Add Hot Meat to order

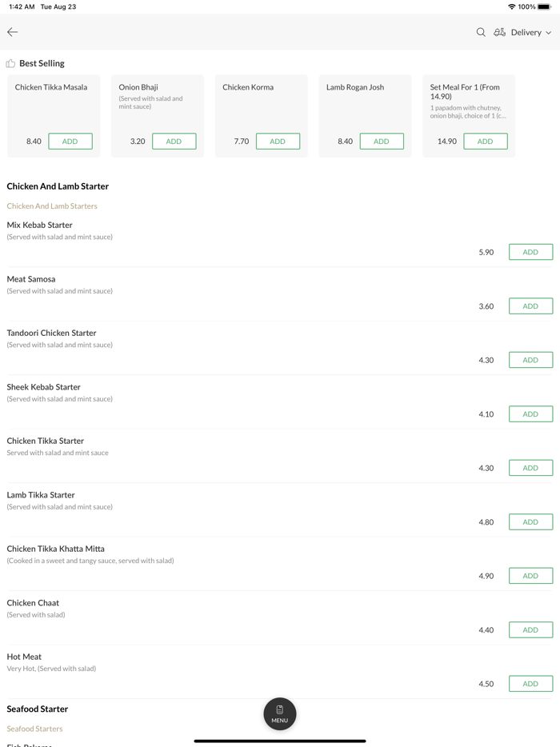pyautogui.click(x=530, y=684)
